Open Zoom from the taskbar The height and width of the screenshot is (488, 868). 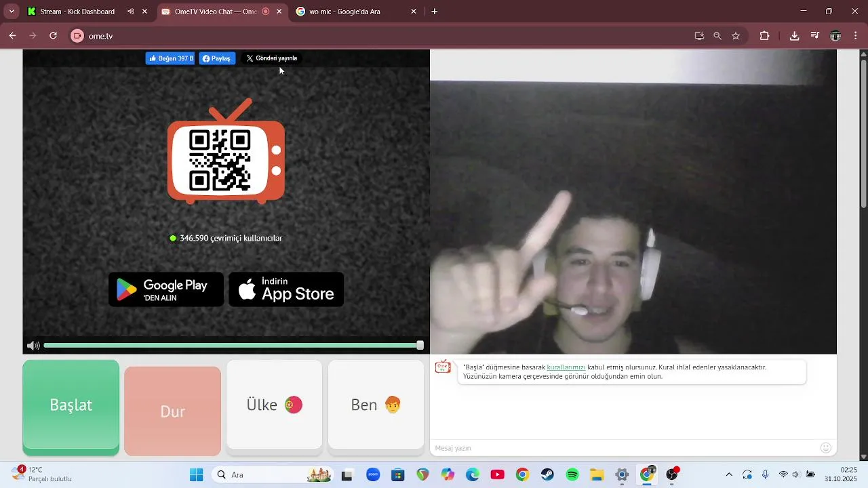(x=373, y=474)
